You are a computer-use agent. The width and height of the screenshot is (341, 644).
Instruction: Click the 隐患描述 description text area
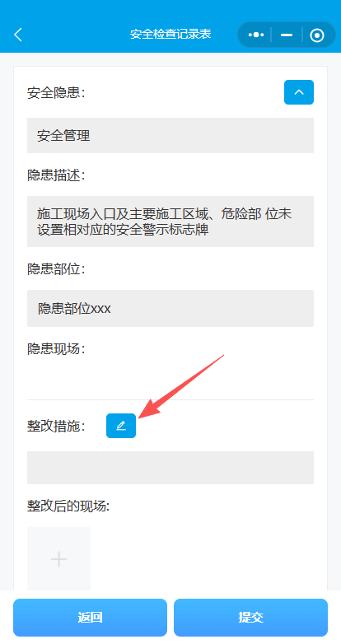click(x=170, y=222)
